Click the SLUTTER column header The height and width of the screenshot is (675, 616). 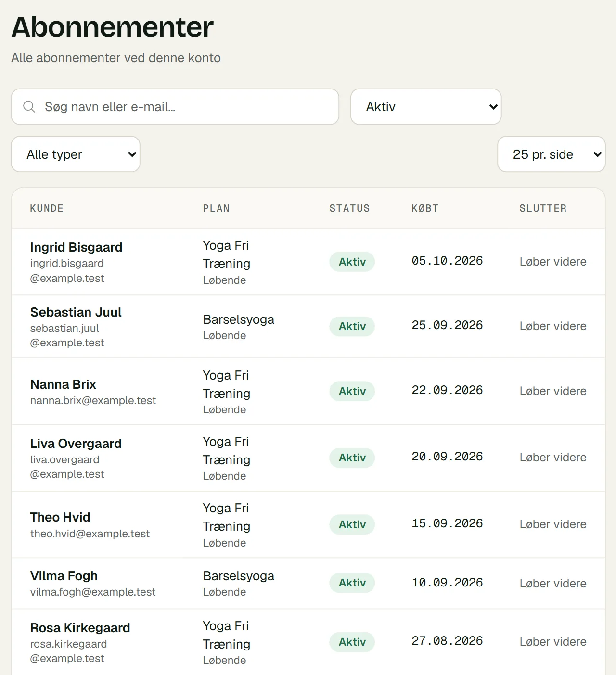(543, 208)
